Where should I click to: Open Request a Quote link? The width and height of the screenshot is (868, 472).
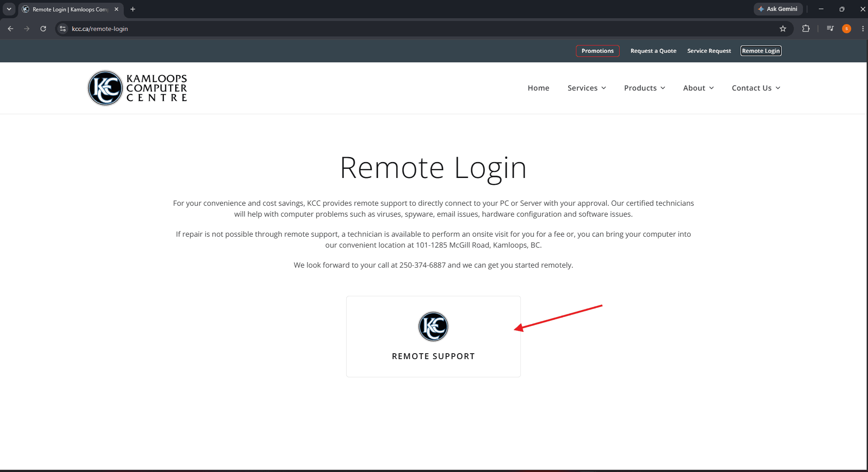click(653, 51)
